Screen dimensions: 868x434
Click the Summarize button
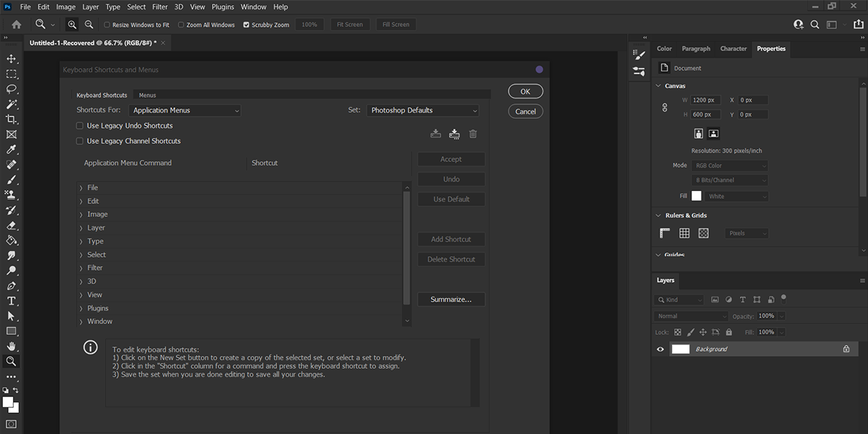[x=451, y=299]
